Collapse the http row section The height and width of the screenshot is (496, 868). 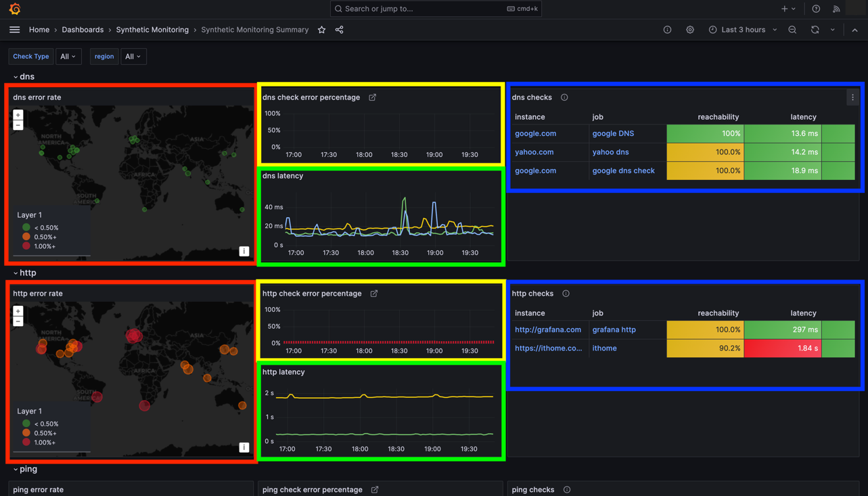pyautogui.click(x=24, y=273)
